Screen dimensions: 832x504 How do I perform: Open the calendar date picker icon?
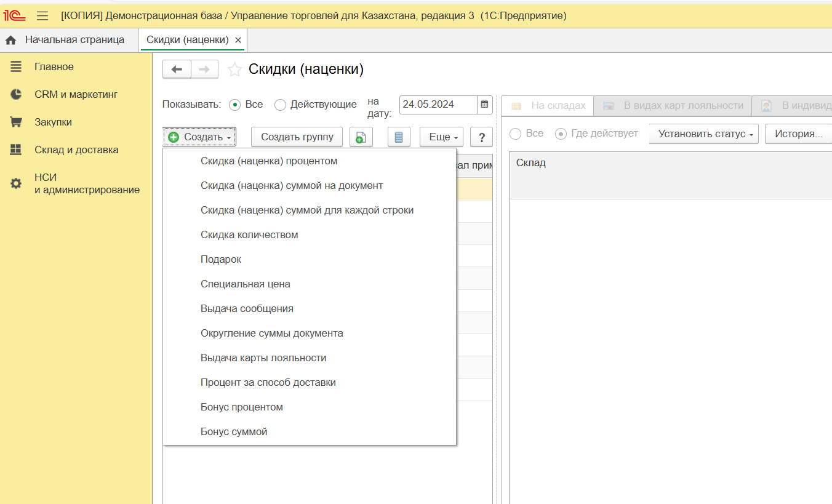click(x=485, y=105)
